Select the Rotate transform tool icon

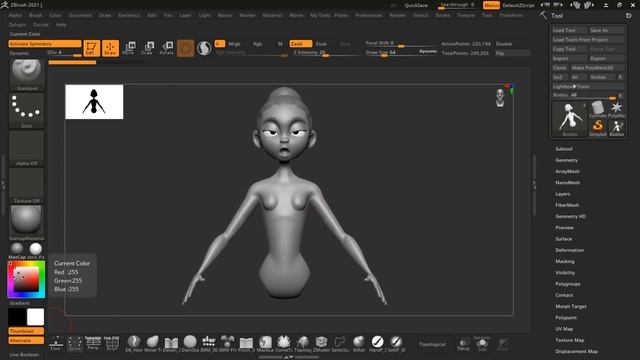[167, 48]
